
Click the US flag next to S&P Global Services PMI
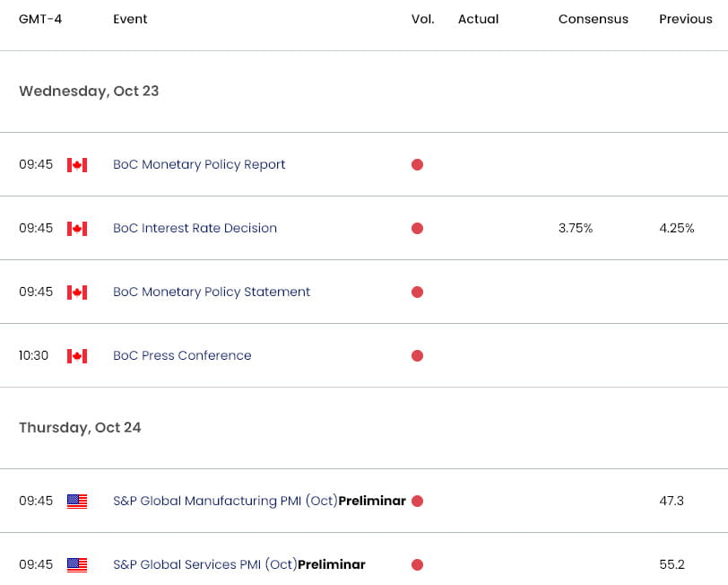pyautogui.click(x=78, y=564)
